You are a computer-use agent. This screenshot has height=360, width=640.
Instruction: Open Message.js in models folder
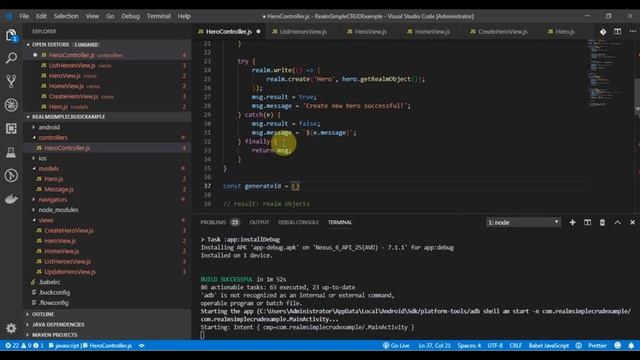59,189
